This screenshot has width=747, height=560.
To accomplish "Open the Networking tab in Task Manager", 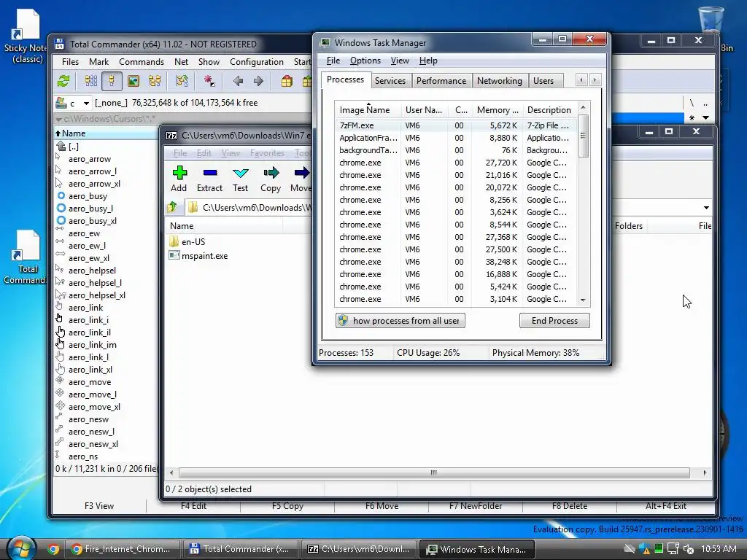I will click(500, 80).
